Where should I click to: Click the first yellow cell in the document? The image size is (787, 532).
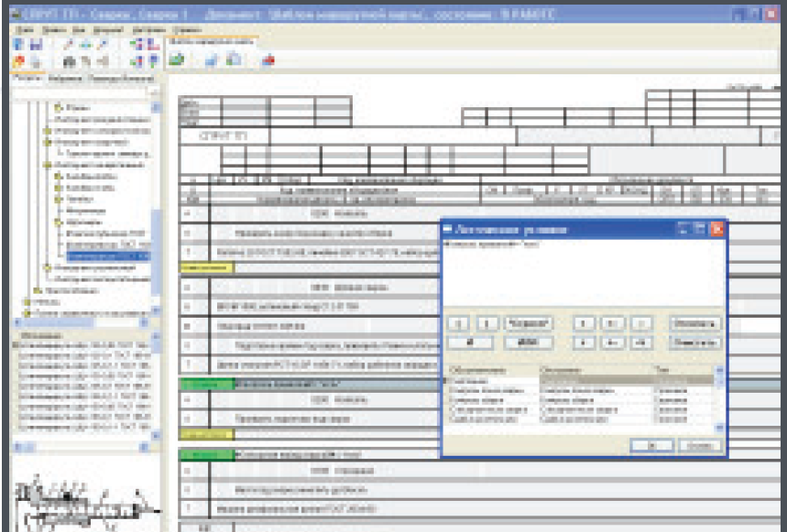click(206, 268)
